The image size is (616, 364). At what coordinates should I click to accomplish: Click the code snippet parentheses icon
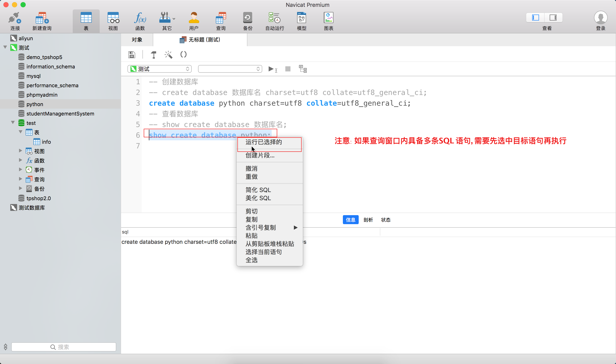coord(183,55)
